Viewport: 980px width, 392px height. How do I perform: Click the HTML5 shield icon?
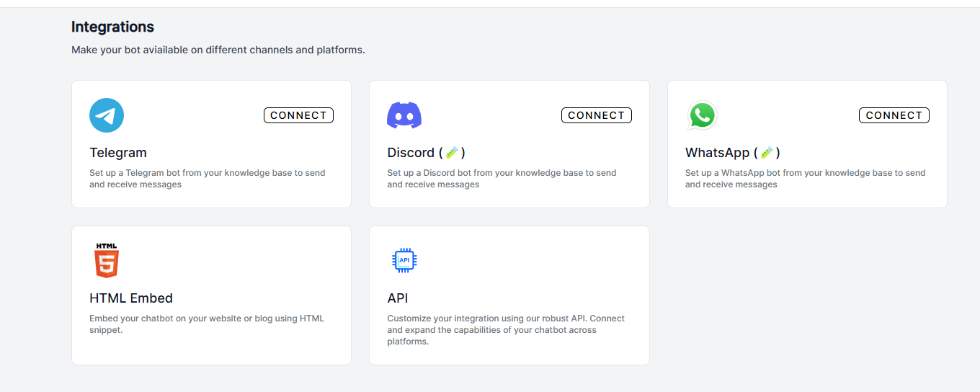pyautogui.click(x=107, y=261)
